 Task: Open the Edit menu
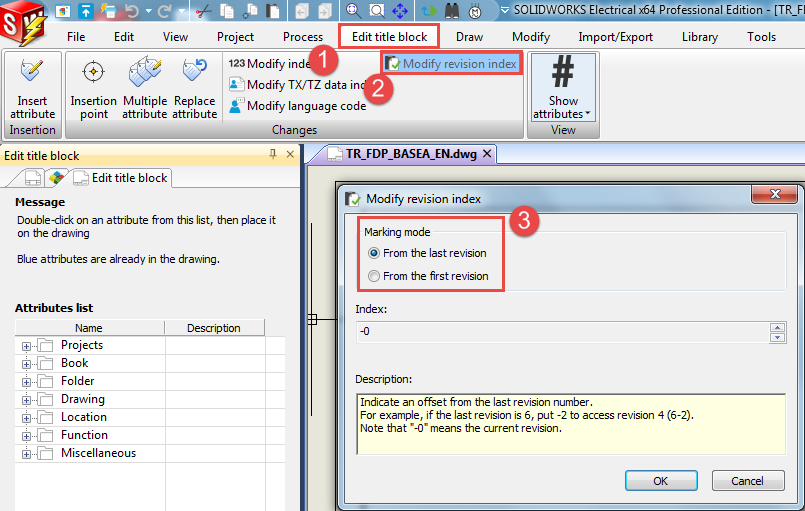click(124, 37)
